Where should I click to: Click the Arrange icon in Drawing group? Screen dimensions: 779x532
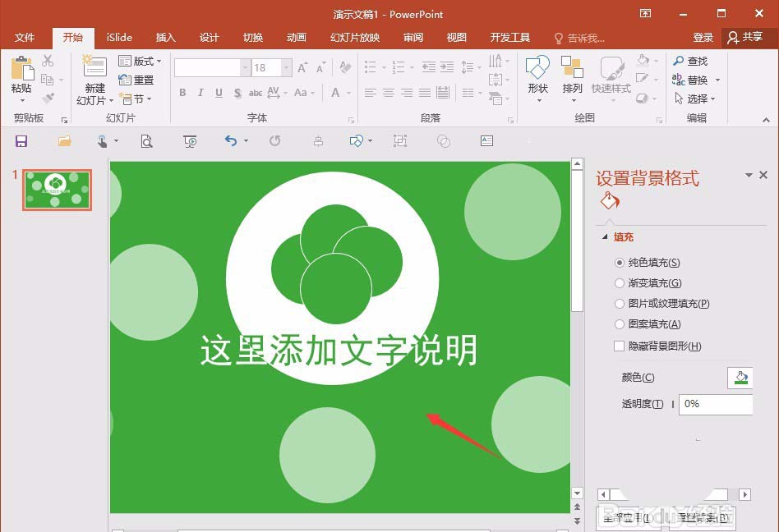[x=572, y=67]
